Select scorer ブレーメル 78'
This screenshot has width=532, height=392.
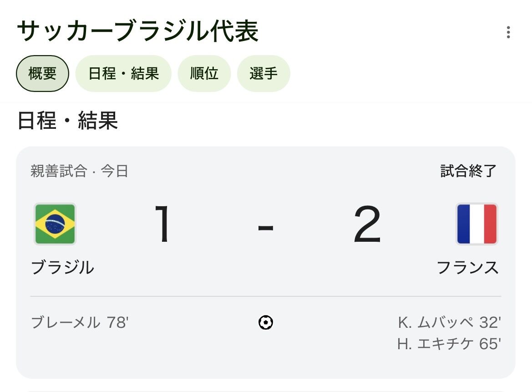80,322
